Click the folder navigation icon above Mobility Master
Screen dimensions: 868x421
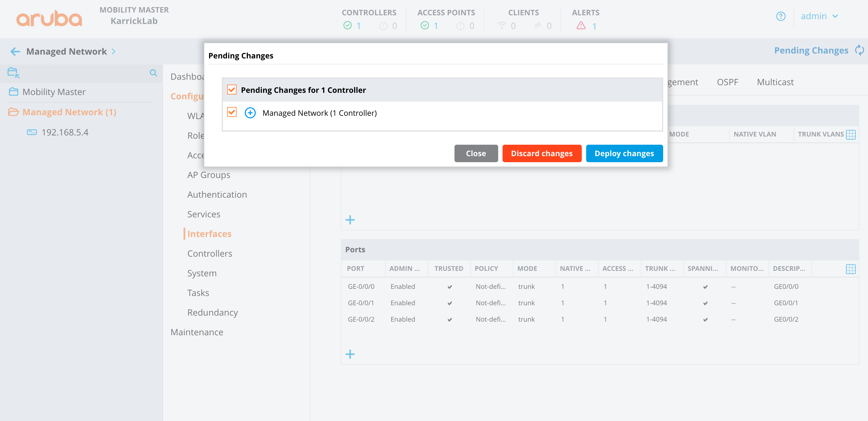coord(13,73)
